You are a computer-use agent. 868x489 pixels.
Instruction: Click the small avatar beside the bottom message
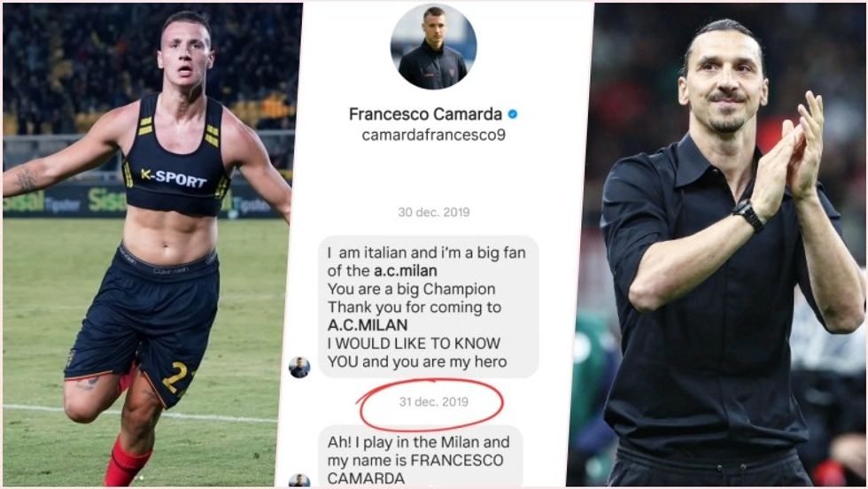[299, 481]
